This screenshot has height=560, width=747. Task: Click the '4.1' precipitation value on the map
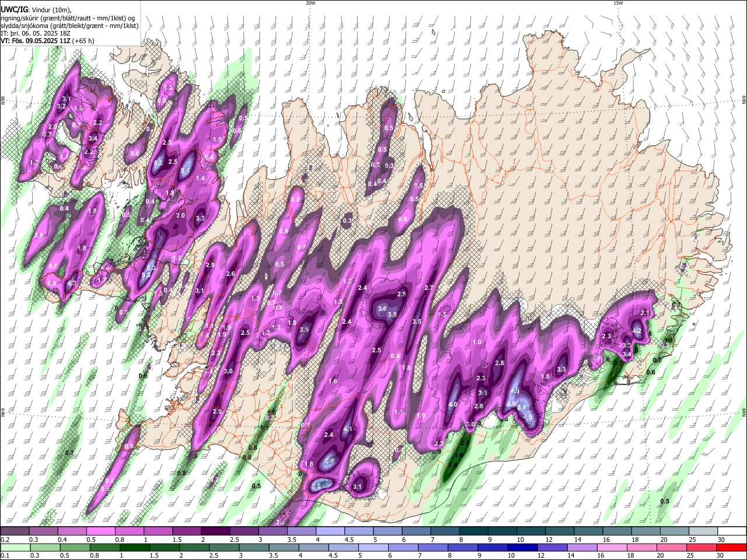(x=348, y=429)
